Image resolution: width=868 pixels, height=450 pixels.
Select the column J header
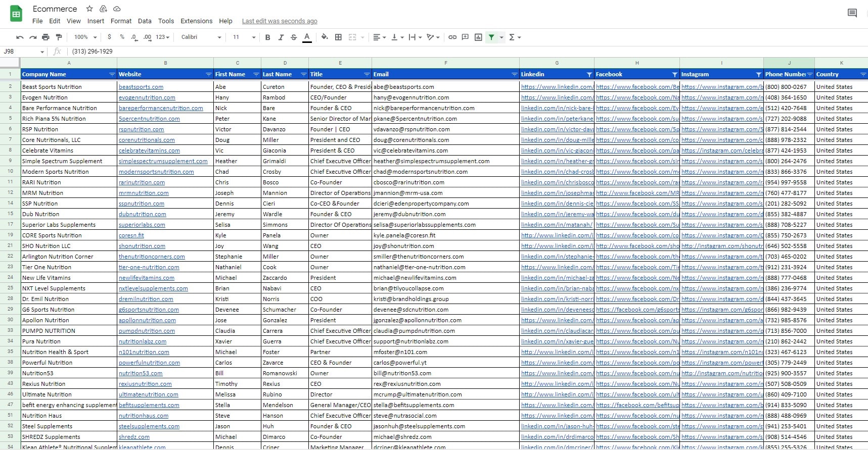pos(789,63)
